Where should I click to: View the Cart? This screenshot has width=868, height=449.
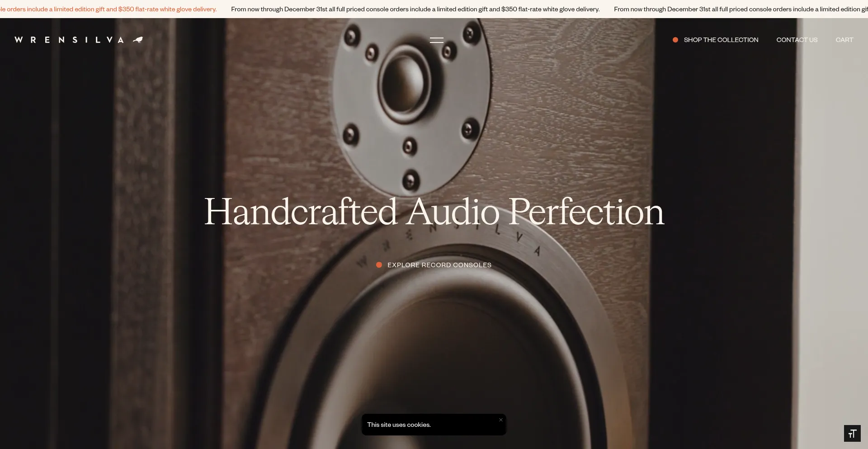844,40
